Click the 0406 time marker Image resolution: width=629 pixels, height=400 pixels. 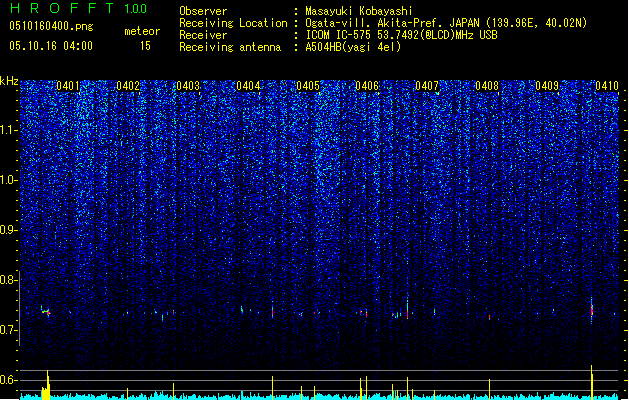click(367, 86)
